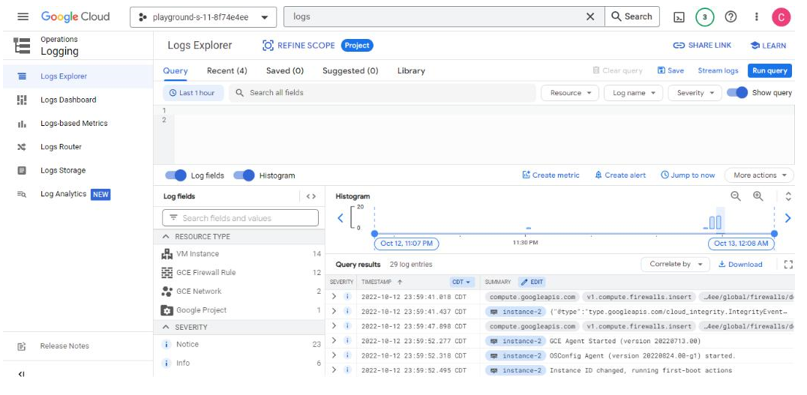The height and width of the screenshot is (395, 807).
Task: Open the help question mark icon
Action: (730, 16)
